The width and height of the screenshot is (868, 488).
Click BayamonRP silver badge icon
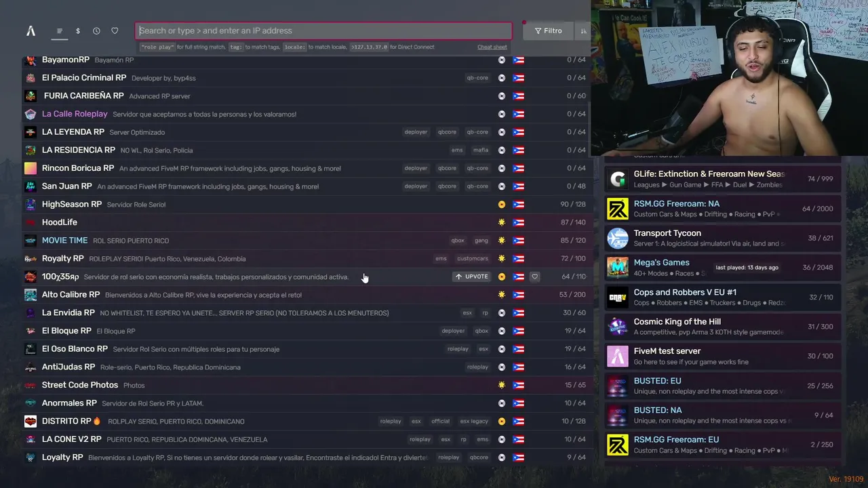click(x=502, y=60)
